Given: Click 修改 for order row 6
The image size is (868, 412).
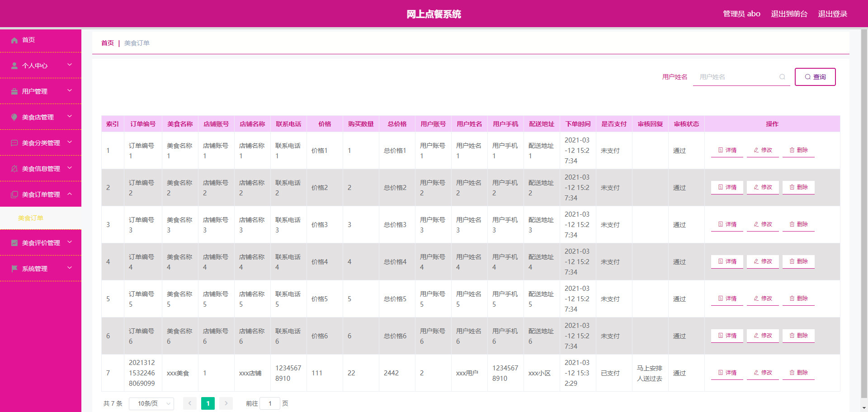Looking at the screenshot, I should point(763,336).
